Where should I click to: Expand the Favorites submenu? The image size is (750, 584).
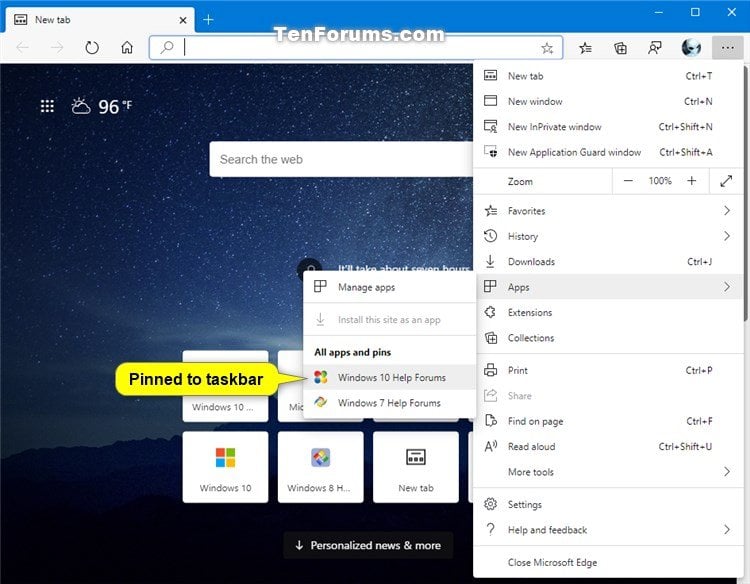pos(607,210)
